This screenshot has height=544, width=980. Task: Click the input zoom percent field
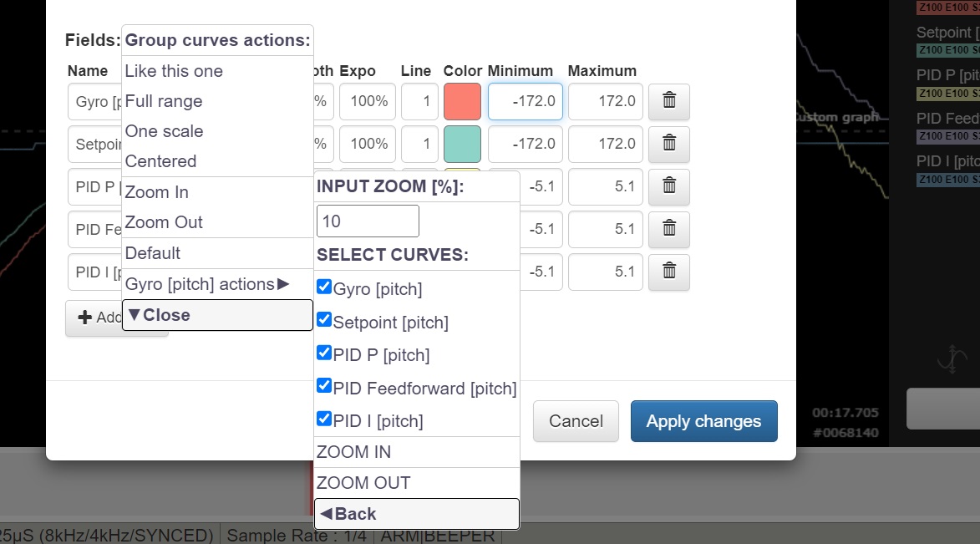point(368,221)
